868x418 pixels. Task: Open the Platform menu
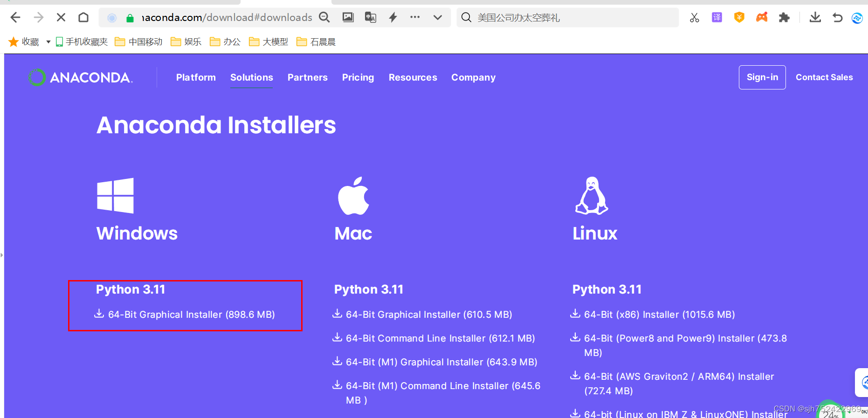point(196,77)
